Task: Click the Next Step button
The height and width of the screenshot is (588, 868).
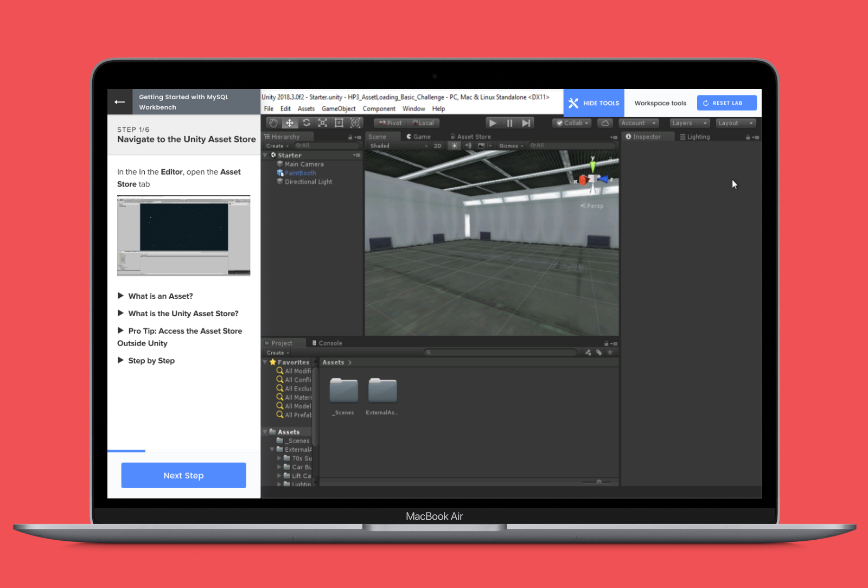Action: click(183, 475)
